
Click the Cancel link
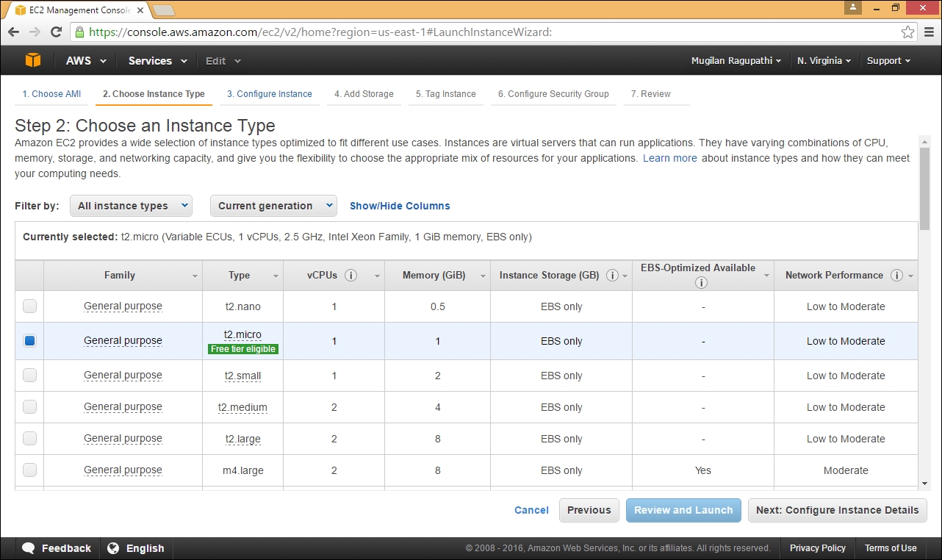[531, 510]
